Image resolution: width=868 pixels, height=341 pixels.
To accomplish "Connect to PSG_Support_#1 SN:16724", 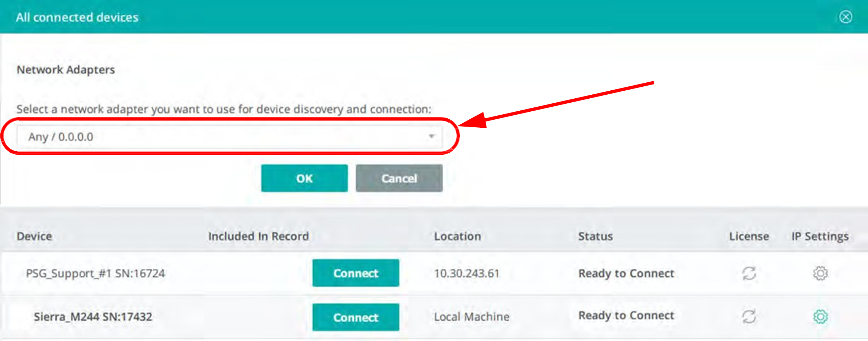I will click(356, 273).
